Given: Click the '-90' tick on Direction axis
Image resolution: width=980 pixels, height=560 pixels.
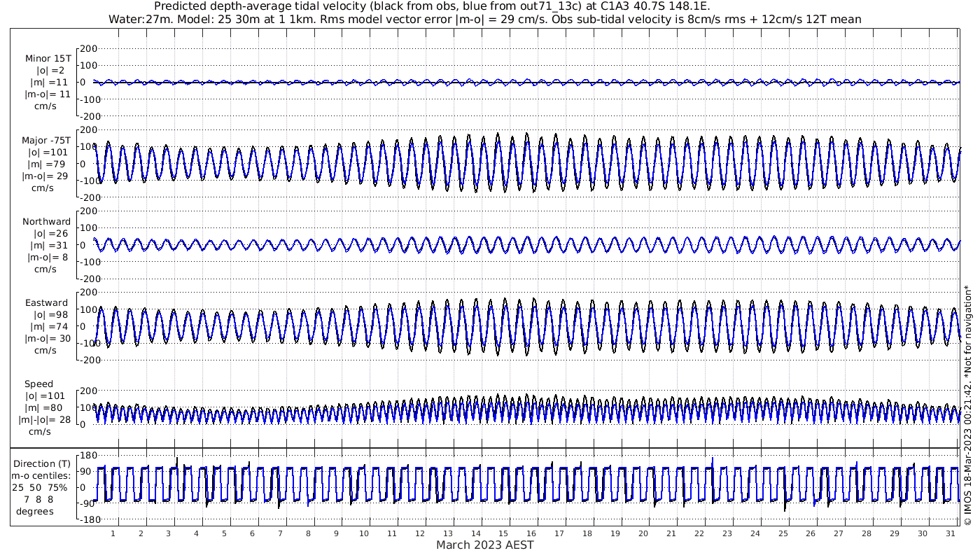Looking at the screenshot, I should [x=88, y=504].
